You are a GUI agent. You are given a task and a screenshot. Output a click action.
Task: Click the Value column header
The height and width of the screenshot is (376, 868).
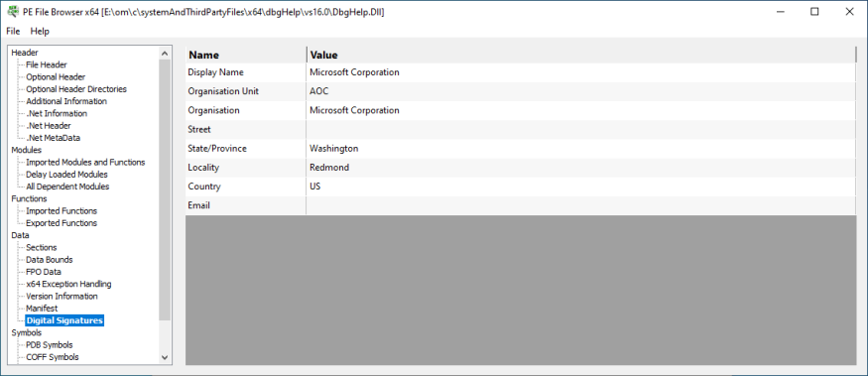tap(581, 55)
